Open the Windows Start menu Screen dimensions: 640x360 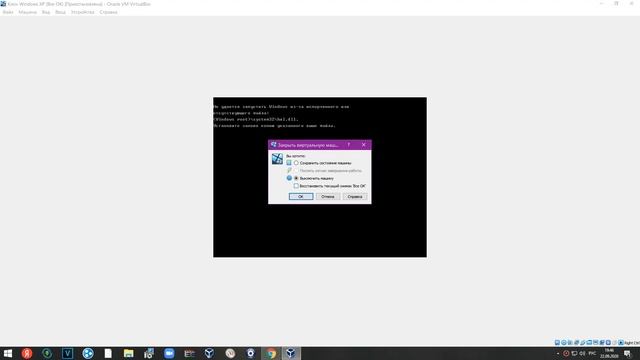click(x=7, y=353)
